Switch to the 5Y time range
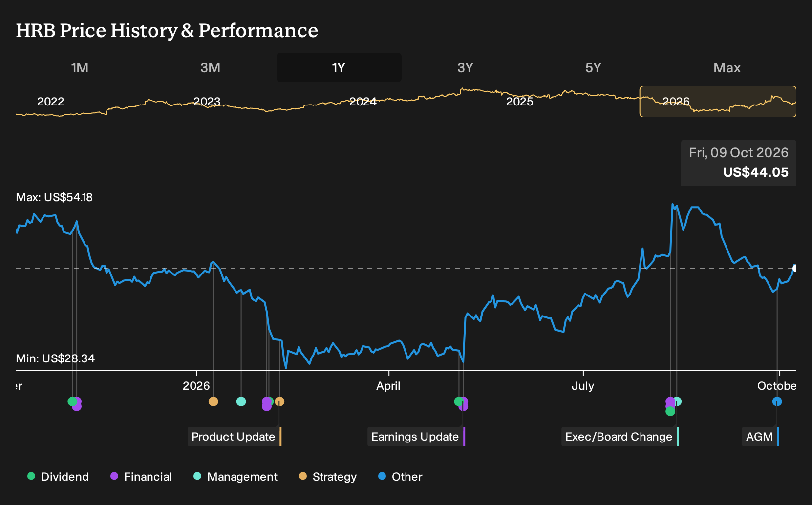 (x=593, y=67)
